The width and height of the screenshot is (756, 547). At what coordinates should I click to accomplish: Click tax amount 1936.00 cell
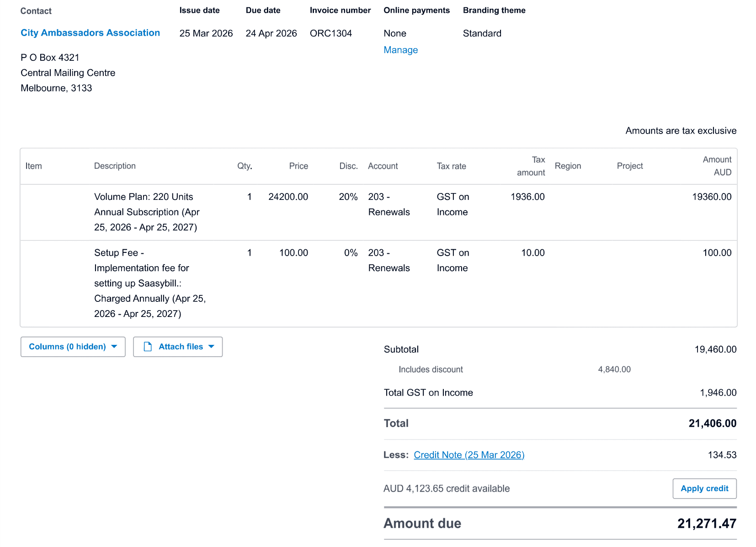coord(527,197)
